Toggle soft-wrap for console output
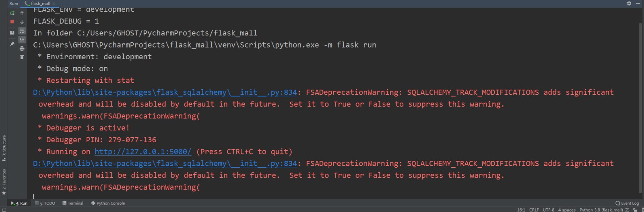Image resolution: width=644 pixels, height=212 pixels. click(22, 31)
